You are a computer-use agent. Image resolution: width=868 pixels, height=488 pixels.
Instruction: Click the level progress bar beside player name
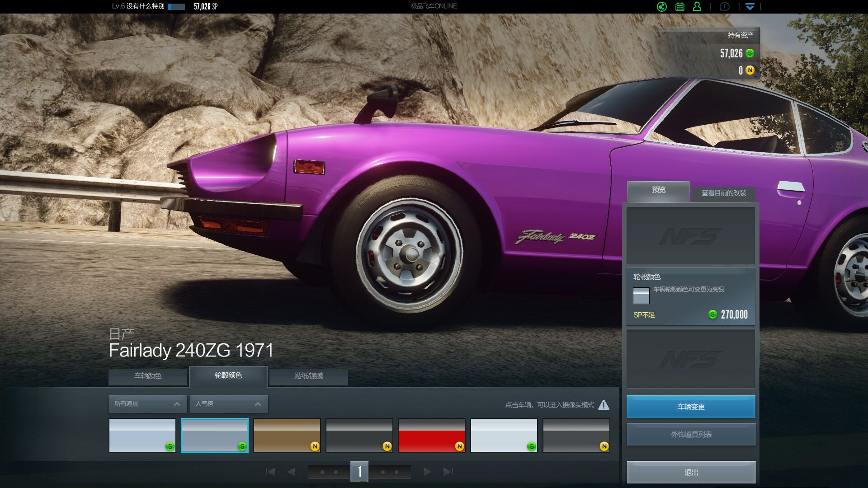coord(176,7)
